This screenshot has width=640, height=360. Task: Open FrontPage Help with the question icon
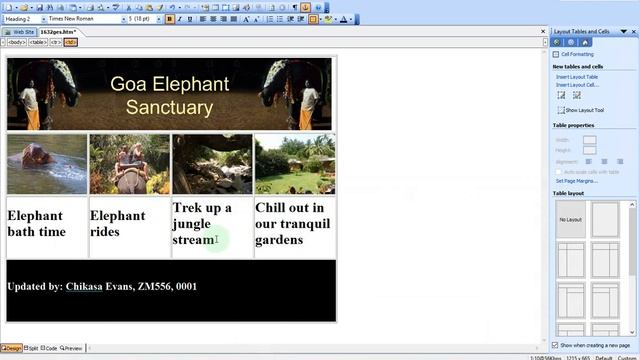(318, 7)
